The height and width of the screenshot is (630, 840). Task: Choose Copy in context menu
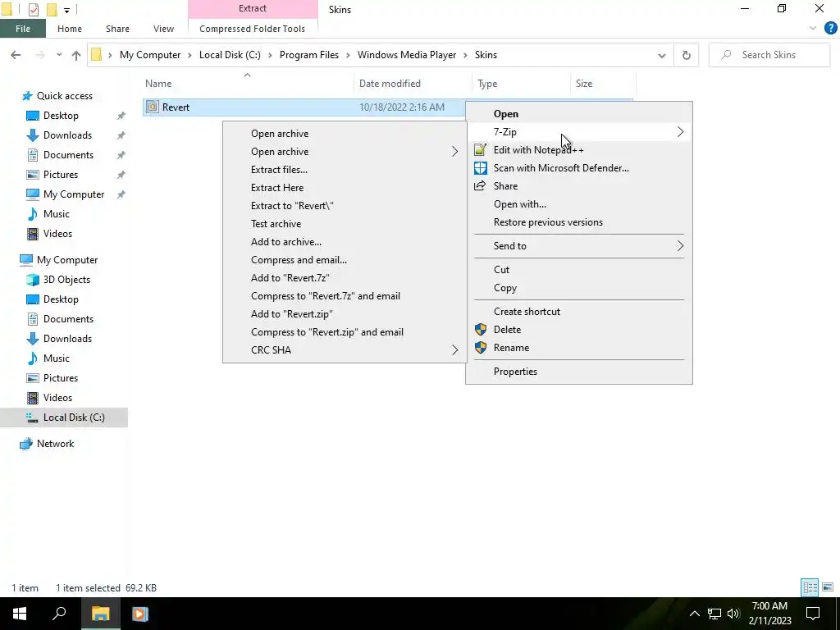click(x=505, y=288)
